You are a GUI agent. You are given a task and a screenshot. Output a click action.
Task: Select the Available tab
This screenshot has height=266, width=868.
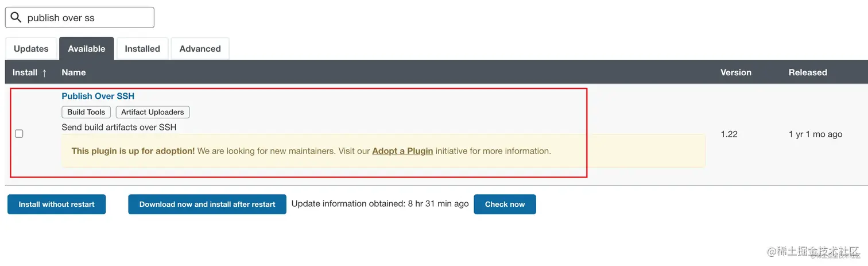[87, 49]
